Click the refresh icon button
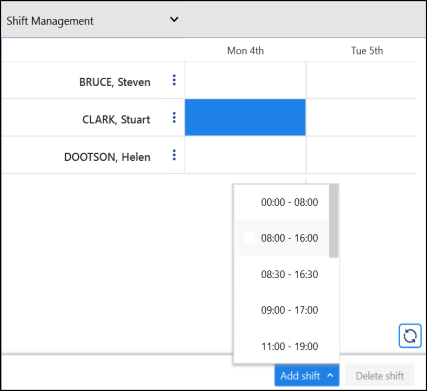 [x=410, y=336]
